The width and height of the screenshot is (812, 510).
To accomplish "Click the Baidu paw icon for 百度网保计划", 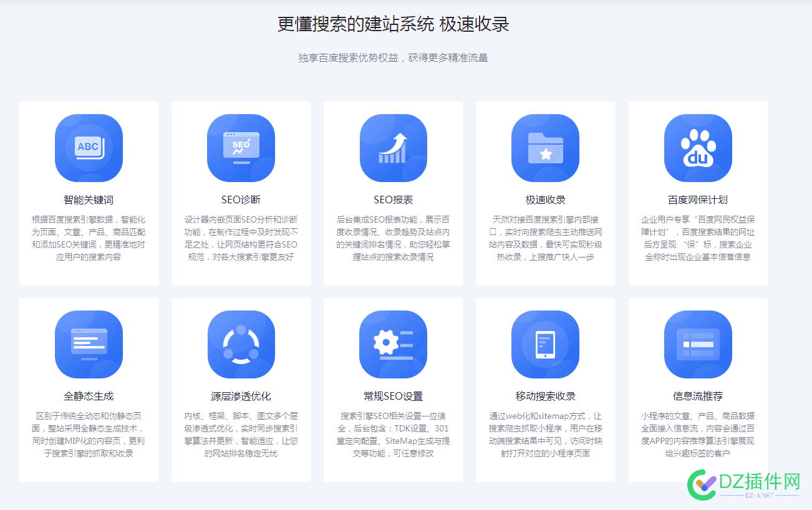I will coord(698,148).
